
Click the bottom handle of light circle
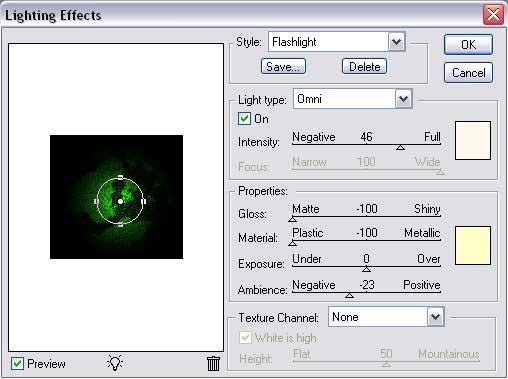(x=120, y=225)
